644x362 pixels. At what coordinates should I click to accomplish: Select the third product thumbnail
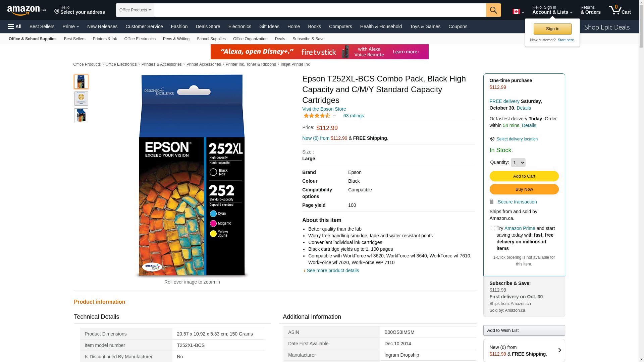(x=81, y=115)
